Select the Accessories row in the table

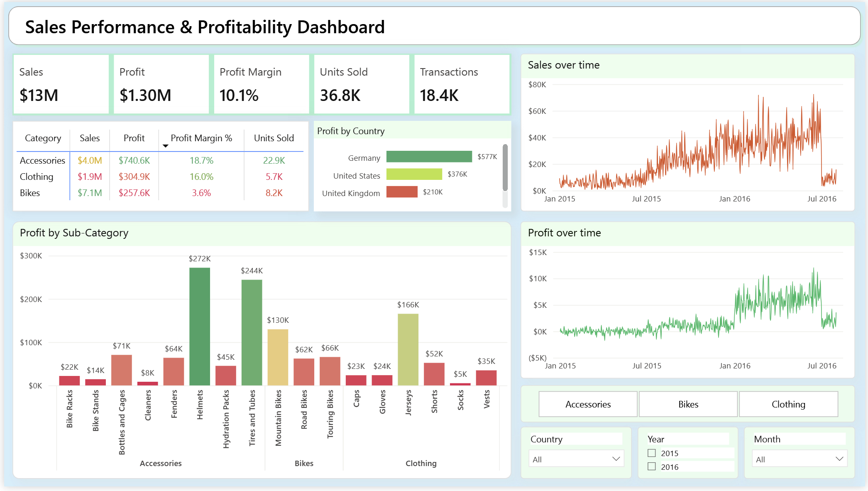coord(42,160)
